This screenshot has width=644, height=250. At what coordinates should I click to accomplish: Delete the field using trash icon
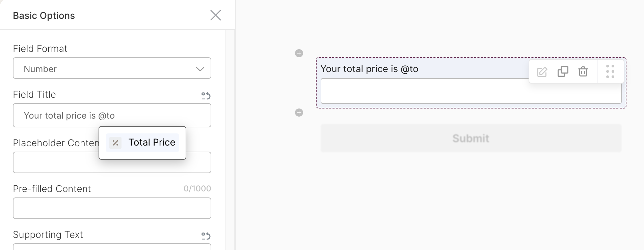(x=583, y=71)
